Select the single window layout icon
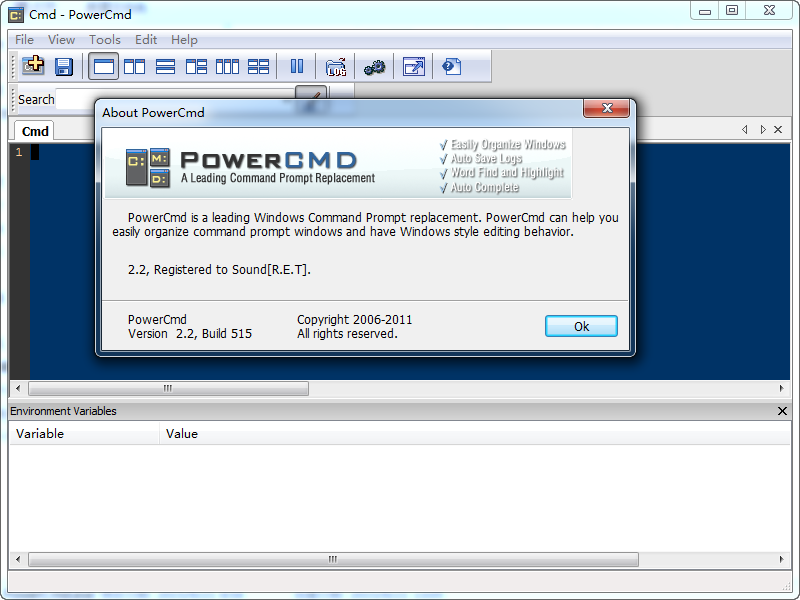 pos(104,66)
